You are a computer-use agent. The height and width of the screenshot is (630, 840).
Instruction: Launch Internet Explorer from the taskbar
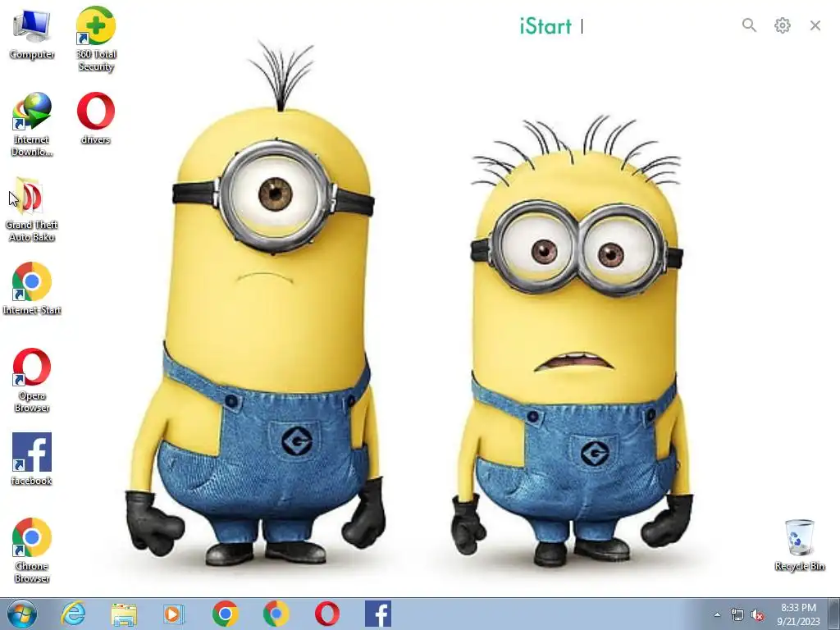73,614
